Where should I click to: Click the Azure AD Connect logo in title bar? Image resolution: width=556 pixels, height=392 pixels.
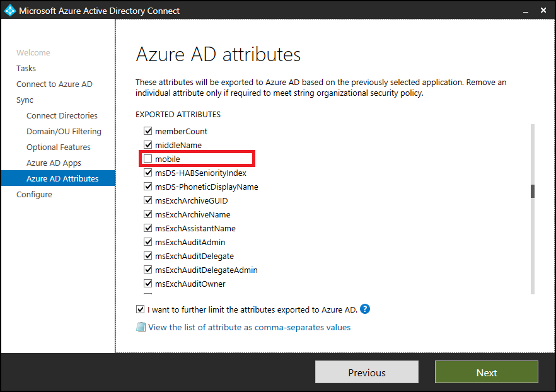(x=9, y=10)
